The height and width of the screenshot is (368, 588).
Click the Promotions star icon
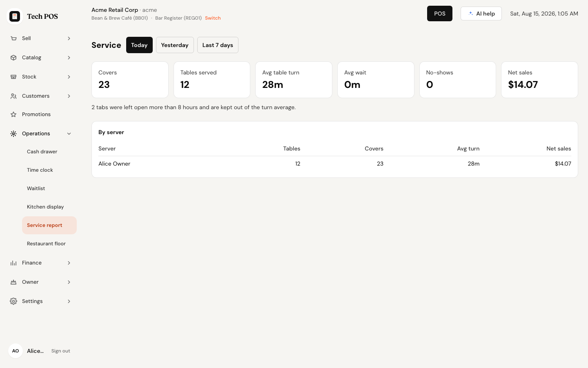pyautogui.click(x=13, y=114)
